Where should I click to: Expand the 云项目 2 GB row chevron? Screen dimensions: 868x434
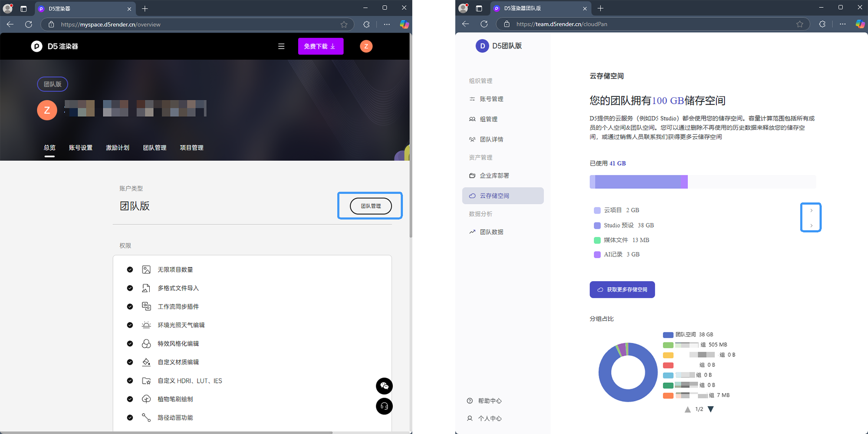811,210
